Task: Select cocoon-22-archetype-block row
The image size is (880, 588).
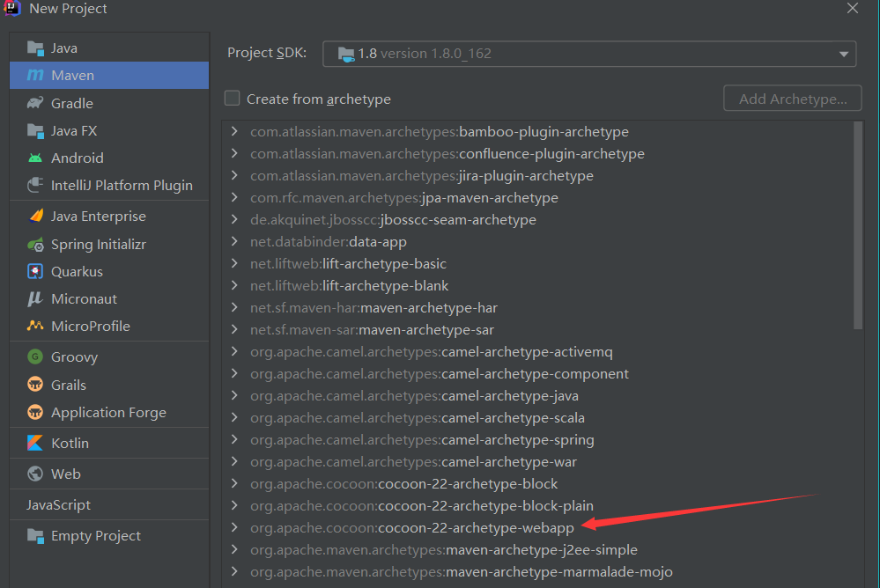Action: click(537, 483)
